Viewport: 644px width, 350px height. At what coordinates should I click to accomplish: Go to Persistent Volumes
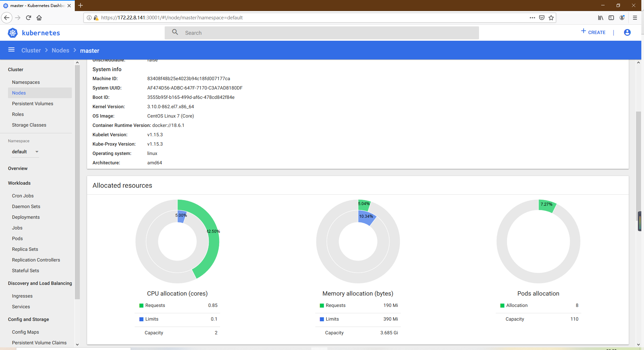(32, 104)
